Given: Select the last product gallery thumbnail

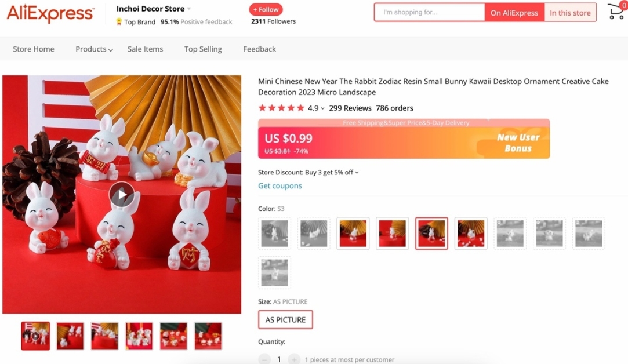Looking at the screenshot, I should point(208,336).
